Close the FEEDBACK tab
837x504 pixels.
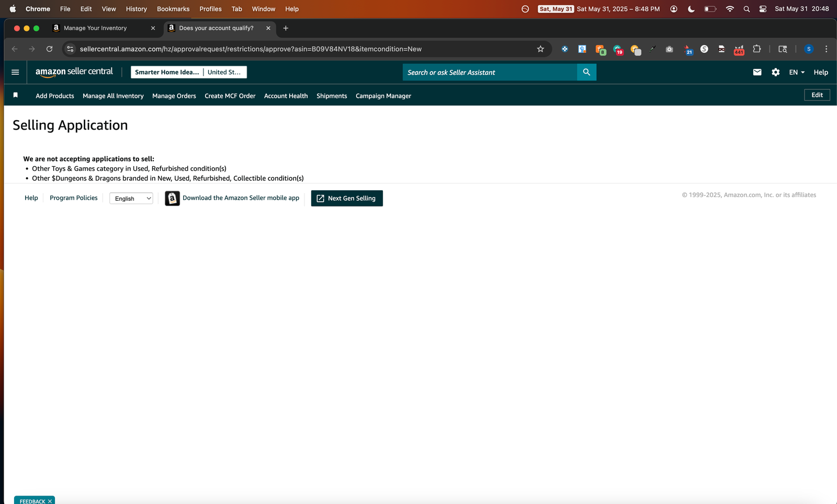pyautogui.click(x=50, y=501)
